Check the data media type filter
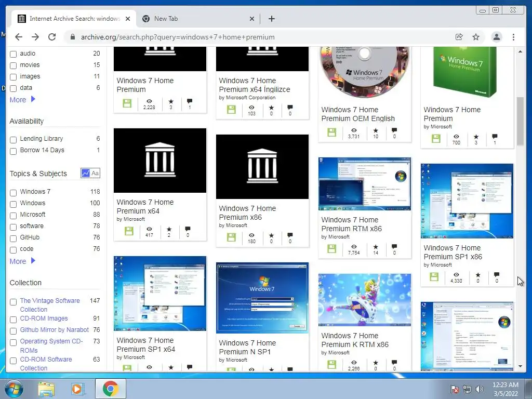 [x=13, y=88]
